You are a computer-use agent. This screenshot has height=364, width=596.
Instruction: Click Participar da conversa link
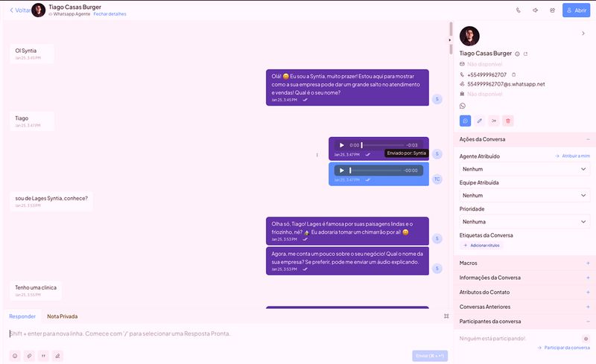[564, 348]
